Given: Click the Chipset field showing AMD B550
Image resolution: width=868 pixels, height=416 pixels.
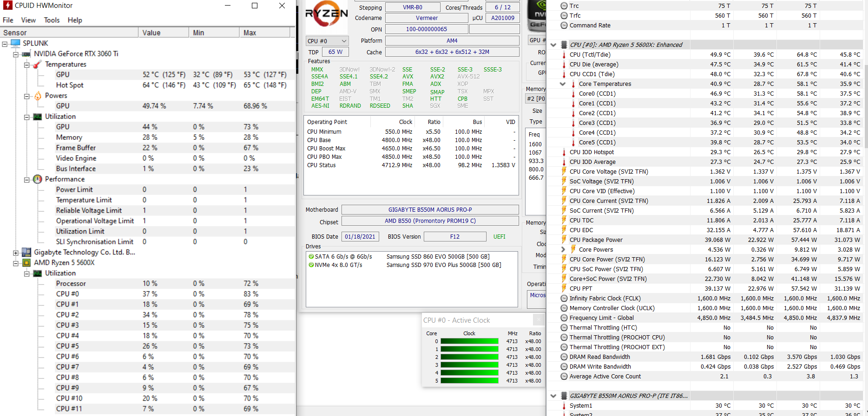Looking at the screenshot, I should coord(430,221).
